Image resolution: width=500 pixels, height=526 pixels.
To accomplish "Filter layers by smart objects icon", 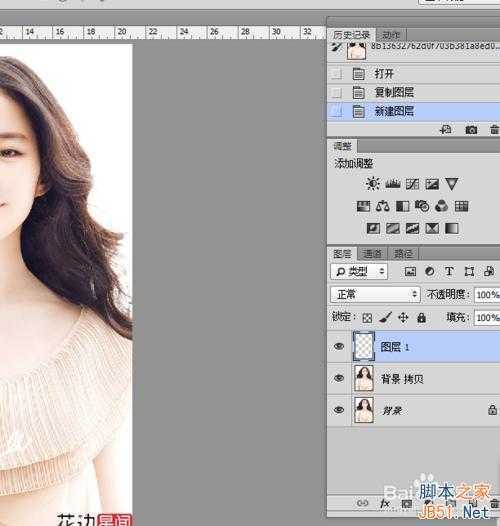I will click(489, 271).
